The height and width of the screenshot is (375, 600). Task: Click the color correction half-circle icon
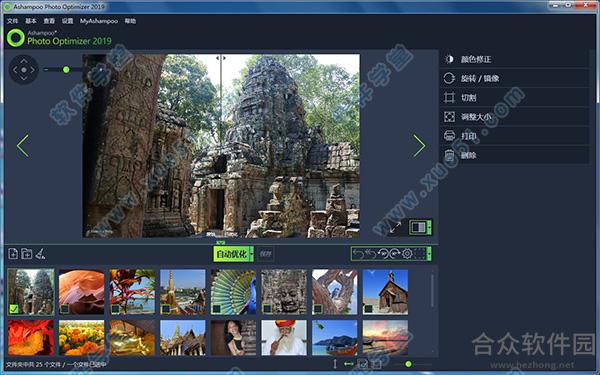(x=449, y=59)
